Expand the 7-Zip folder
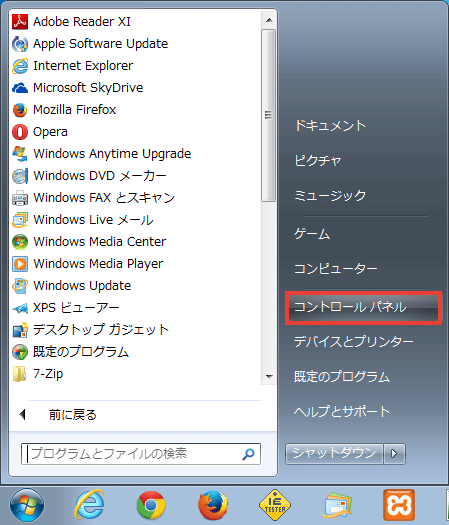The image size is (449, 525). click(x=20, y=374)
